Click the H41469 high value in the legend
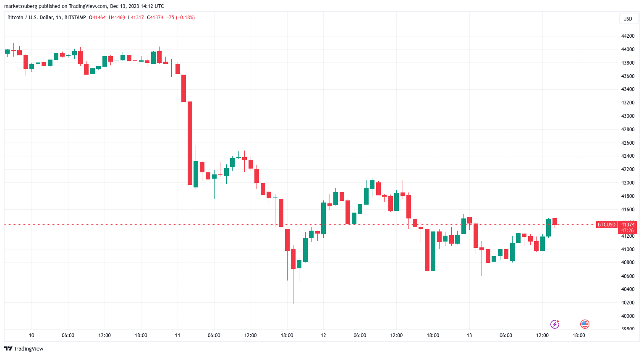 (x=117, y=18)
